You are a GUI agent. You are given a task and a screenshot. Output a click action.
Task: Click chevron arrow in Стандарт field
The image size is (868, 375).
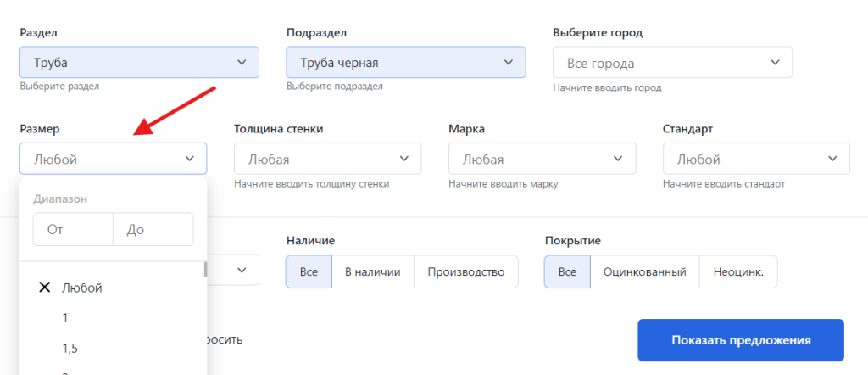coord(832,159)
